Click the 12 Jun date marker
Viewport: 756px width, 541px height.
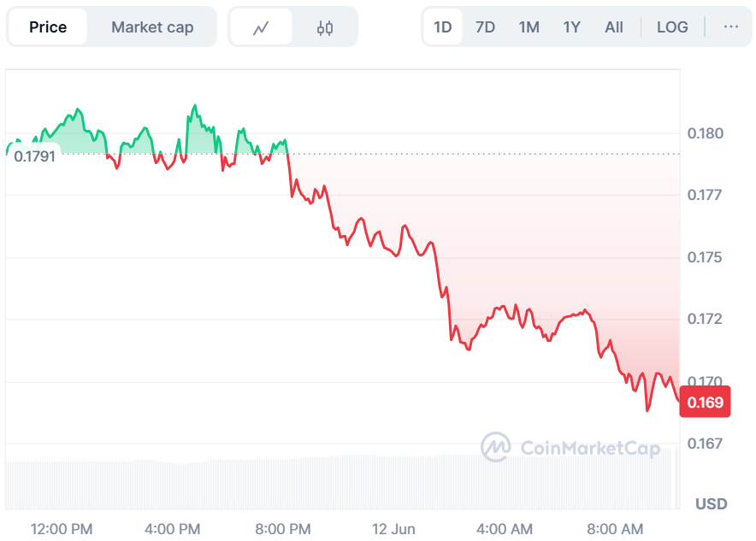point(393,529)
